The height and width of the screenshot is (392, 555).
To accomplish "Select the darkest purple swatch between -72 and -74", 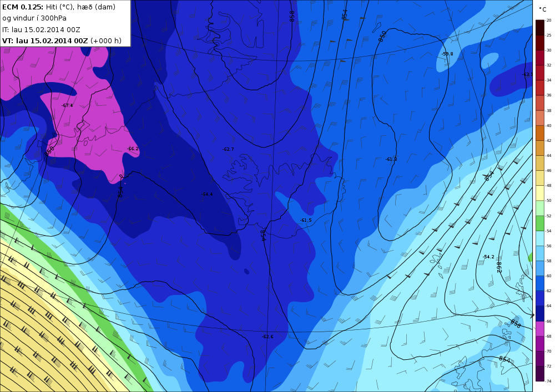I will pyautogui.click(x=540, y=374).
